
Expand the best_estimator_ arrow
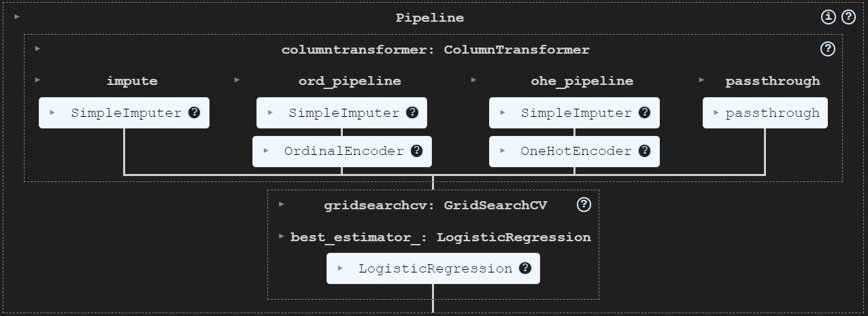point(282,236)
